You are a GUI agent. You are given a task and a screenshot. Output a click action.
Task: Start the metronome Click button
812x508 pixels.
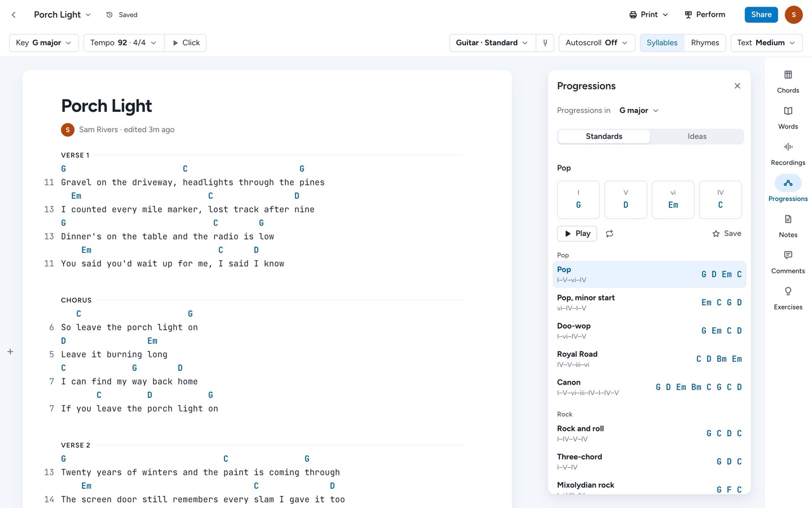pos(185,43)
